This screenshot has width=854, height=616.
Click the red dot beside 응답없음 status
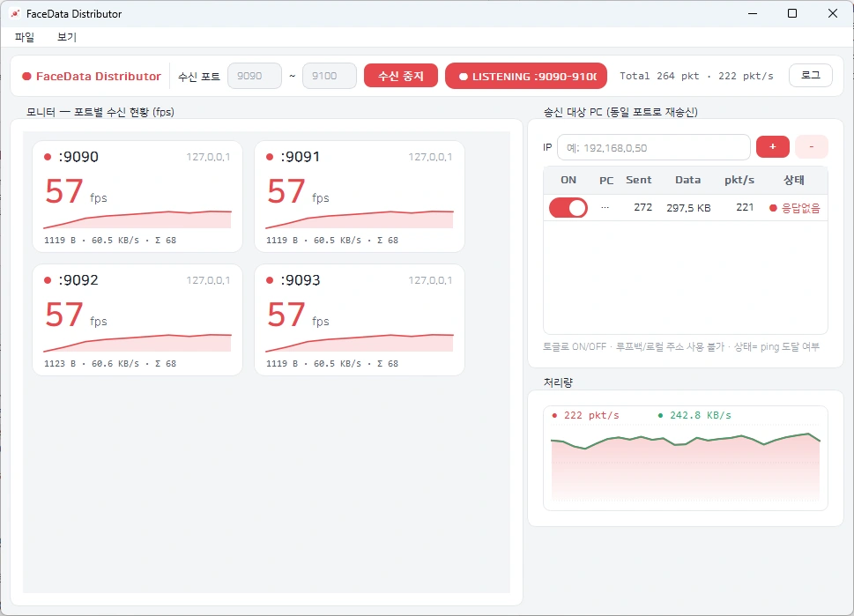773,208
